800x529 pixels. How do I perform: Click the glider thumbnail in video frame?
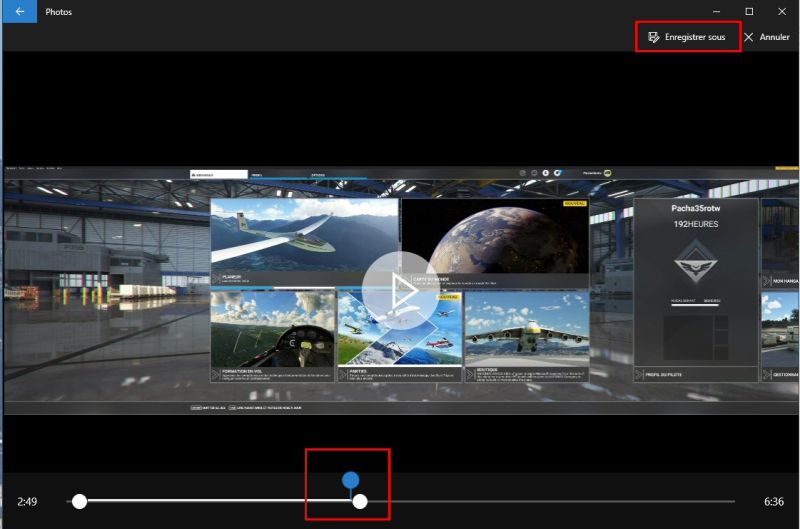304,241
